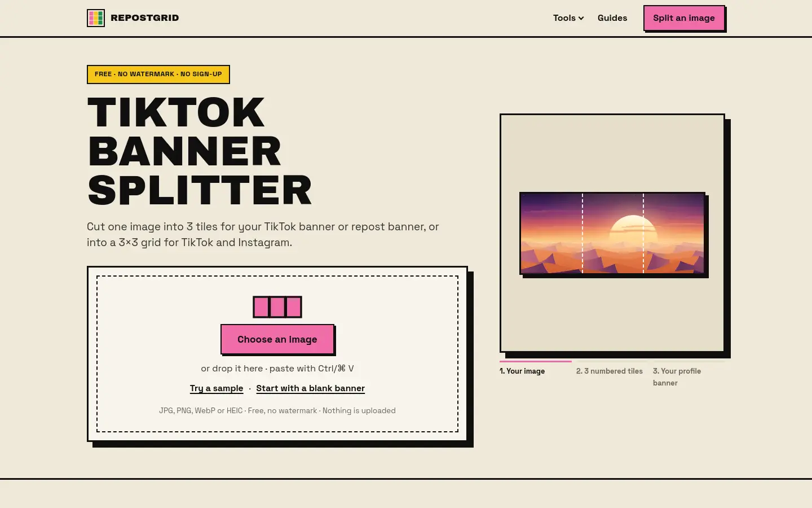Click the RepostGrid colorful grid logo icon

[x=96, y=18]
